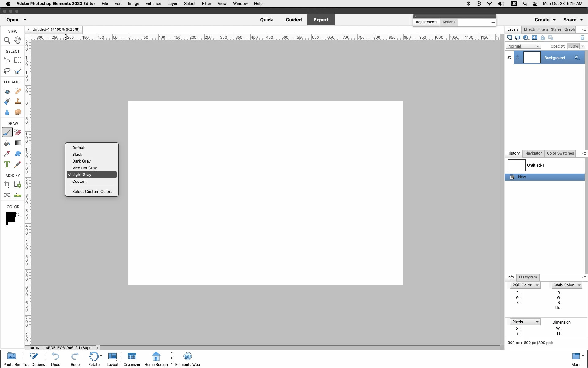
Task: Switch to the Navigator tab
Action: tap(533, 153)
